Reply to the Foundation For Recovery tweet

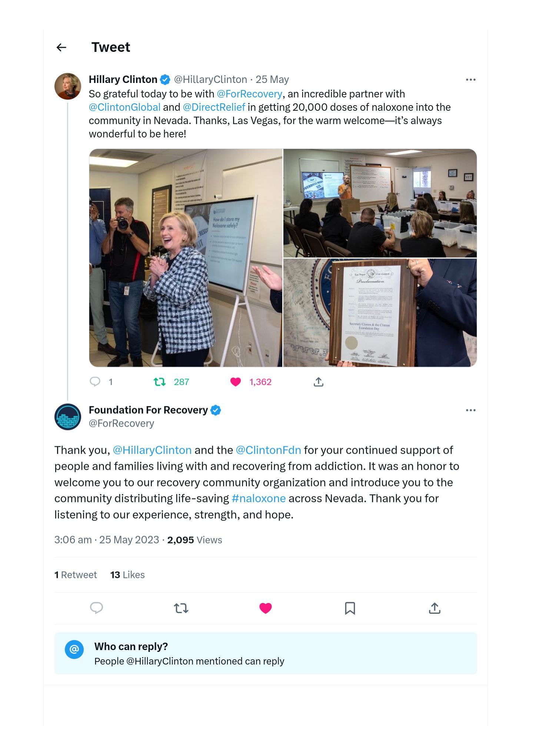(97, 608)
